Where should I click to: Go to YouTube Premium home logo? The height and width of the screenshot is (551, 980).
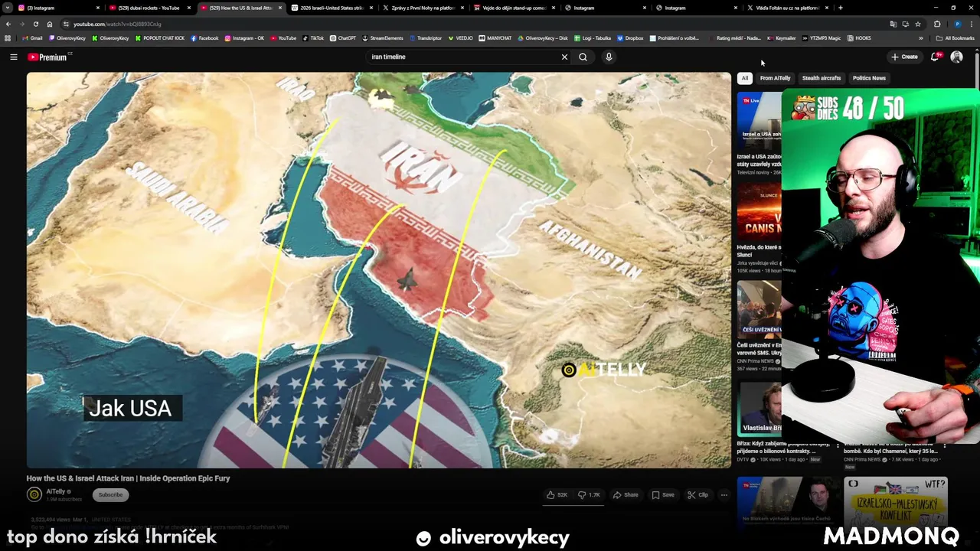pyautogui.click(x=48, y=57)
